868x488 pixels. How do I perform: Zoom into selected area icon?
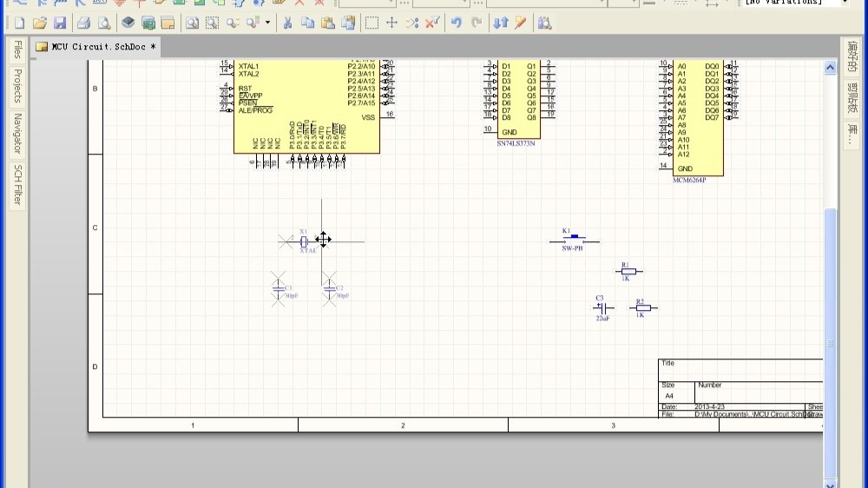(212, 23)
